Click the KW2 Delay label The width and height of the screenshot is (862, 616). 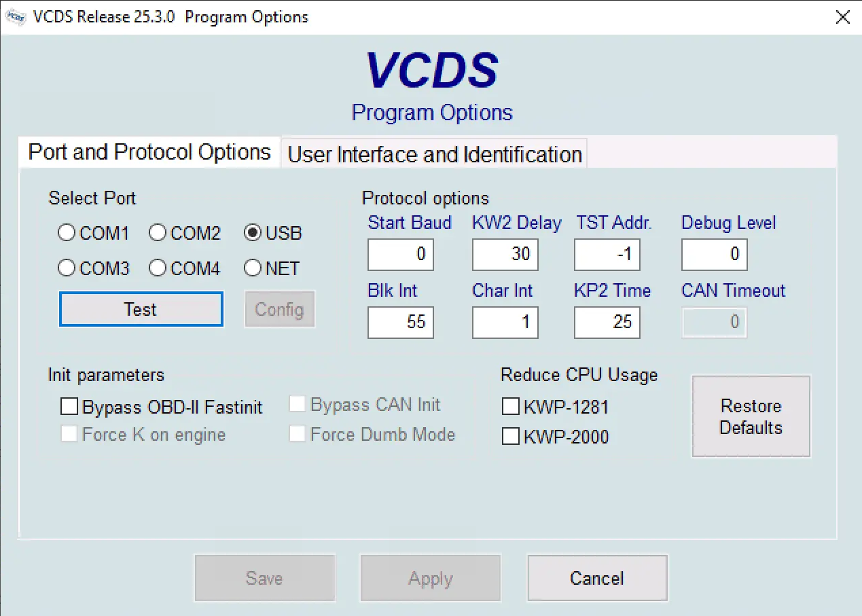click(517, 223)
